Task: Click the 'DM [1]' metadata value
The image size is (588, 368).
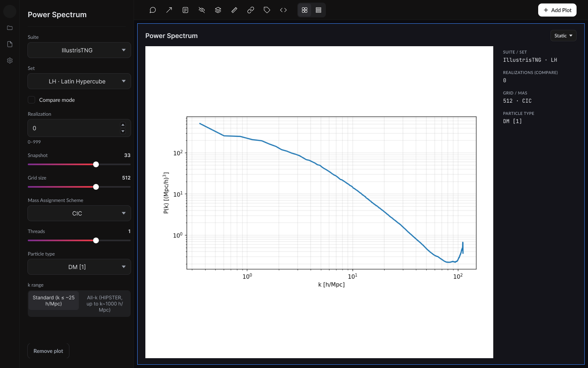Action: click(x=512, y=121)
